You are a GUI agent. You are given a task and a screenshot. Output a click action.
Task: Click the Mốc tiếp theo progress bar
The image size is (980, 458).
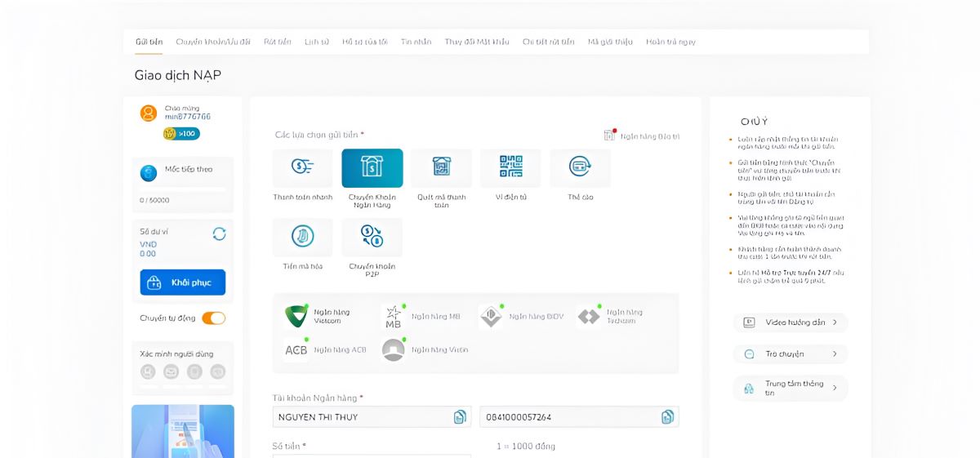point(183,189)
